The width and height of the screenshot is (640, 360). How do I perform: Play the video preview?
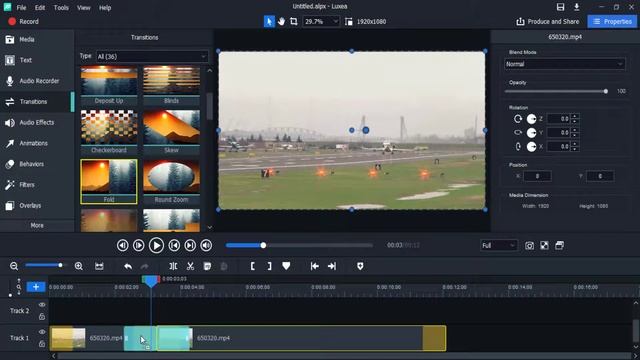(x=156, y=245)
